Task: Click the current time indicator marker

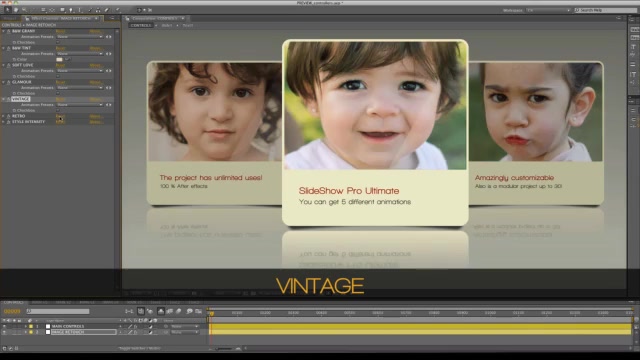Action: click(x=211, y=313)
